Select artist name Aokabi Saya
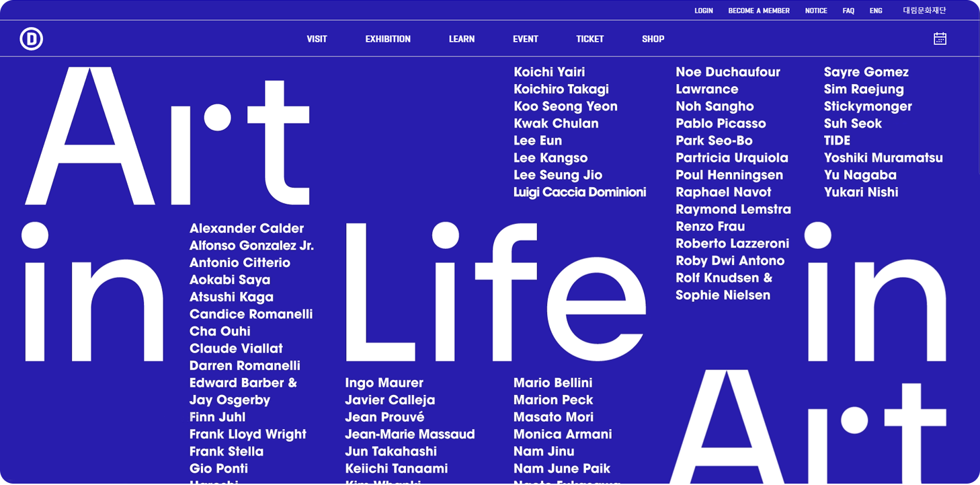 (230, 280)
